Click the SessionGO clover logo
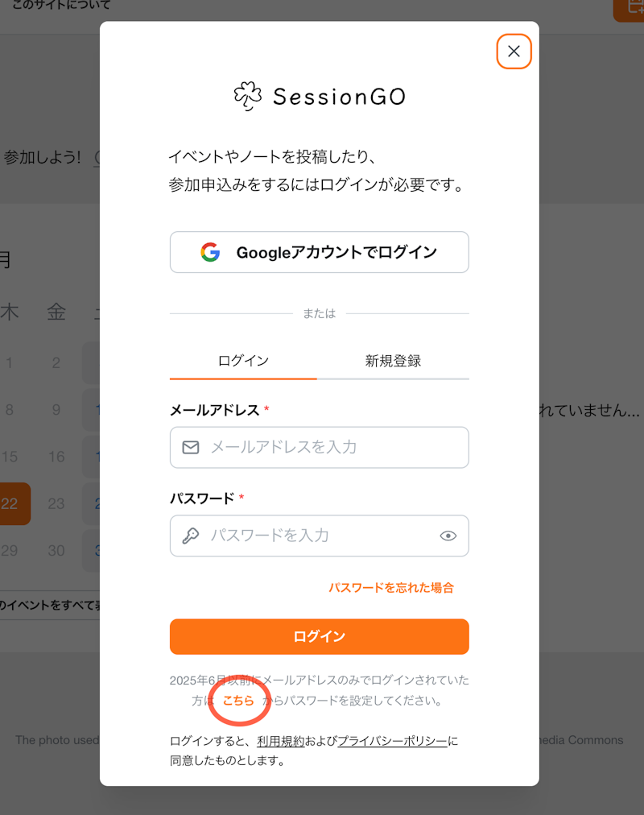The image size is (644, 815). click(x=247, y=96)
